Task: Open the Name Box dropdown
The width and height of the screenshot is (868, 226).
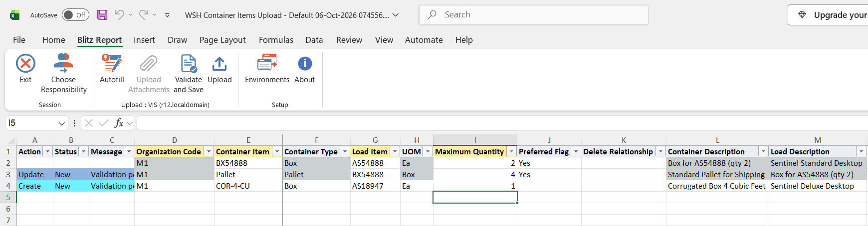Action: tap(61, 123)
